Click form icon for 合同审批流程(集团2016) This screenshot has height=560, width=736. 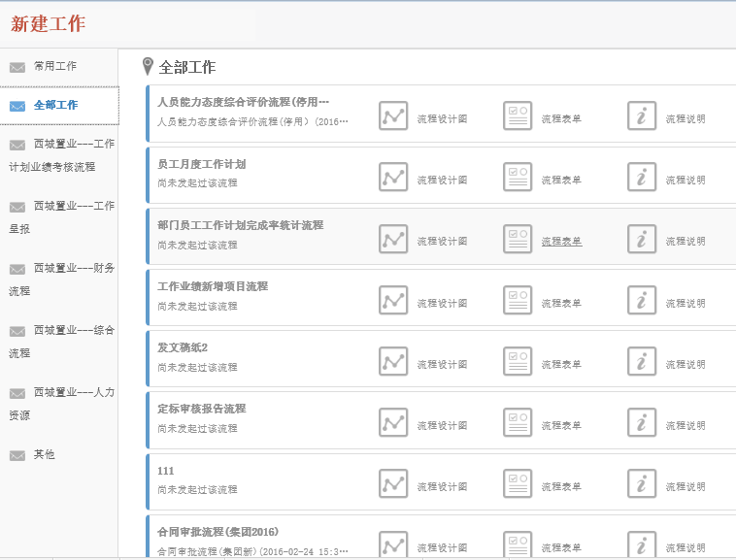[x=518, y=544]
